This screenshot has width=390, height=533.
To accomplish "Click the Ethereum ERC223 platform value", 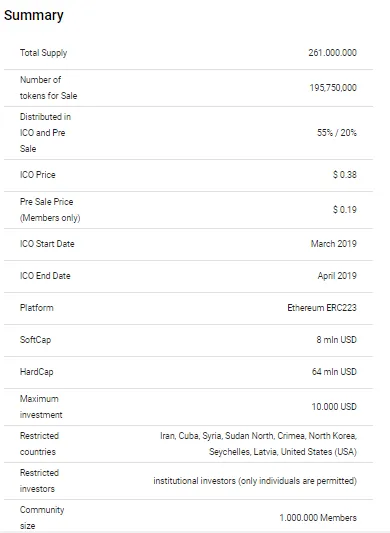I will click(x=322, y=308).
